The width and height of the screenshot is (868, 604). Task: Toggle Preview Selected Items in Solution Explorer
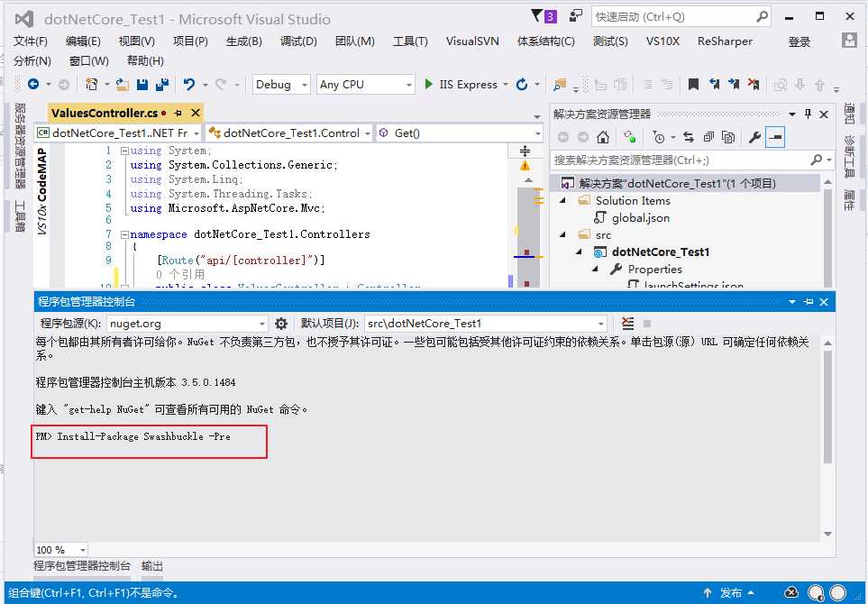click(x=775, y=137)
